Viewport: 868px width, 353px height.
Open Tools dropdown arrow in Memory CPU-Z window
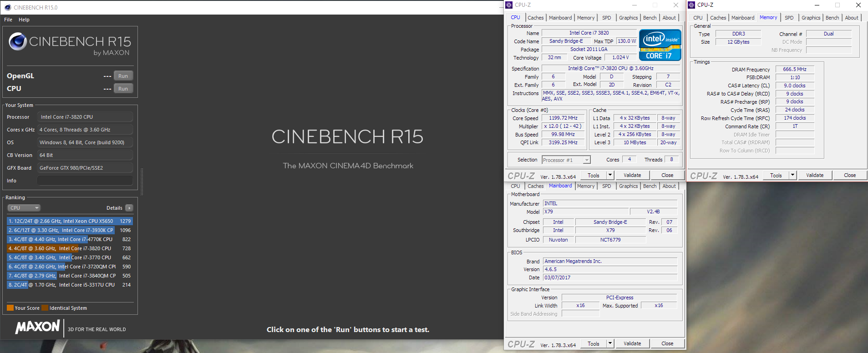(x=792, y=175)
